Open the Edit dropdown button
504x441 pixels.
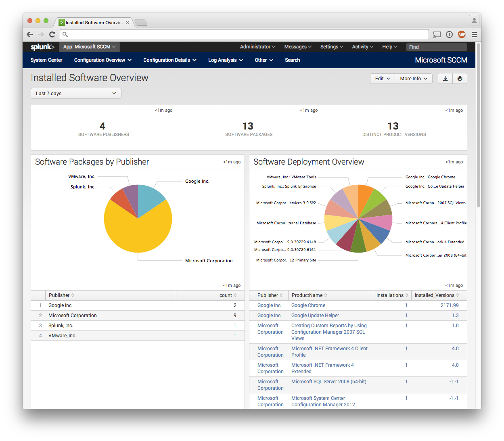pos(383,78)
